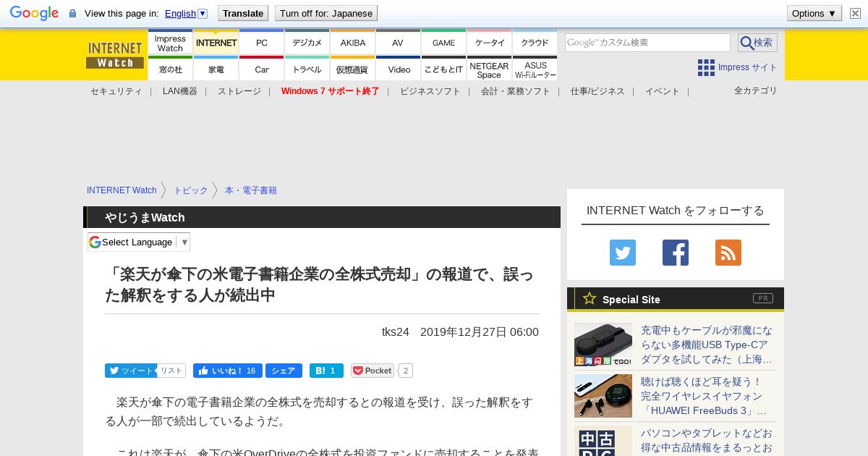Go to イベント category
Viewport: 868px width, 456px height.
point(663,91)
